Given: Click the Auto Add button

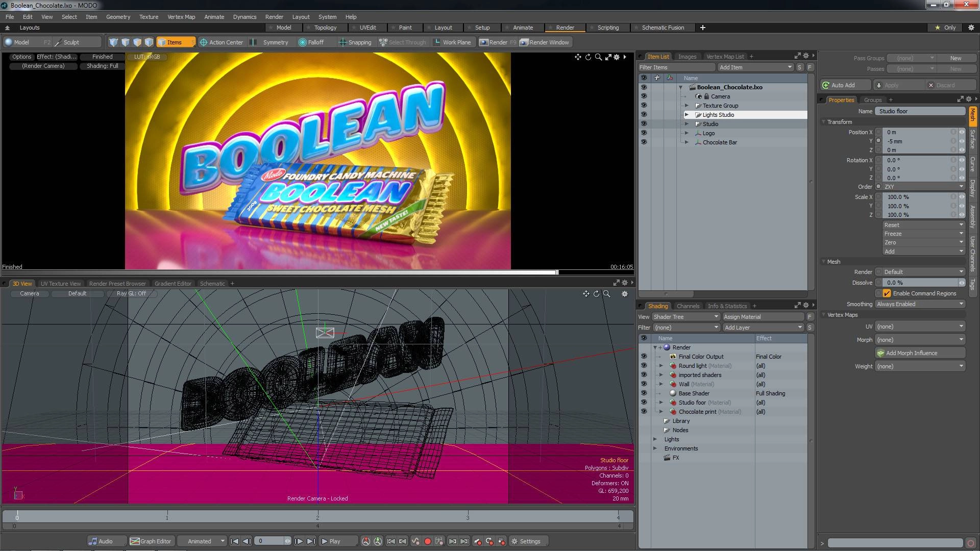Looking at the screenshot, I should [845, 85].
